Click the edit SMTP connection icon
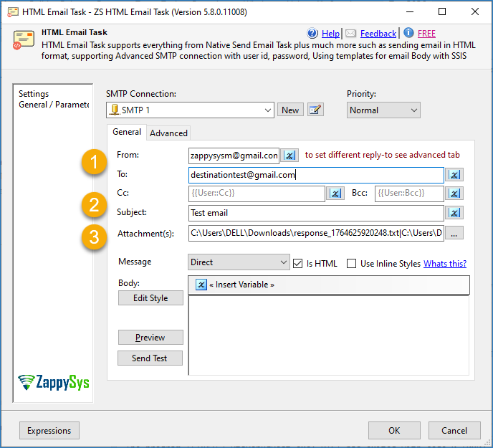 [315, 110]
